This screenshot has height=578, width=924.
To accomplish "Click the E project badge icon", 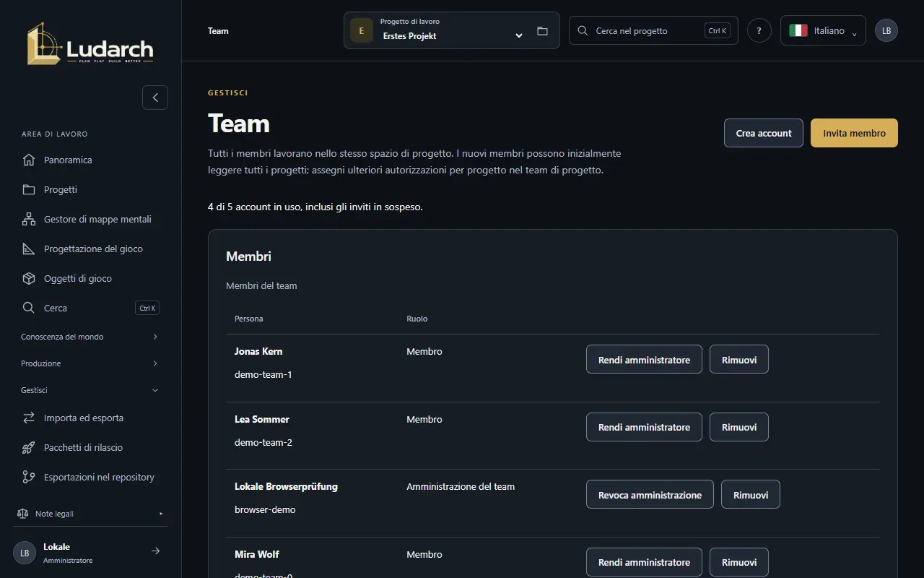I will click(x=362, y=30).
